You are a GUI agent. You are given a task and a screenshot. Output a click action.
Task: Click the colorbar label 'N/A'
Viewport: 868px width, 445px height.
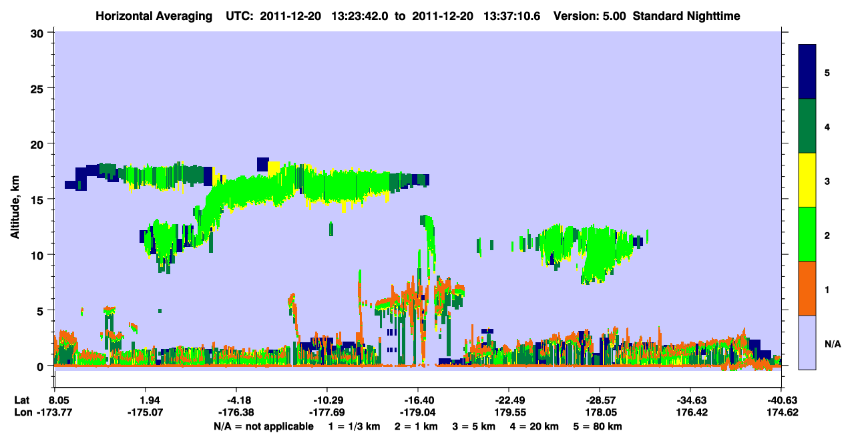(833, 344)
